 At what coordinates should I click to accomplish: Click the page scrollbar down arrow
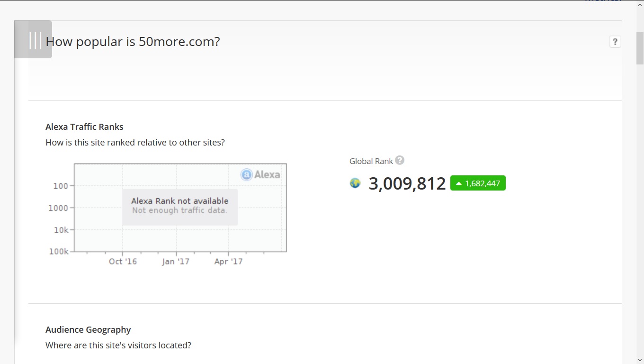pyautogui.click(x=640, y=360)
